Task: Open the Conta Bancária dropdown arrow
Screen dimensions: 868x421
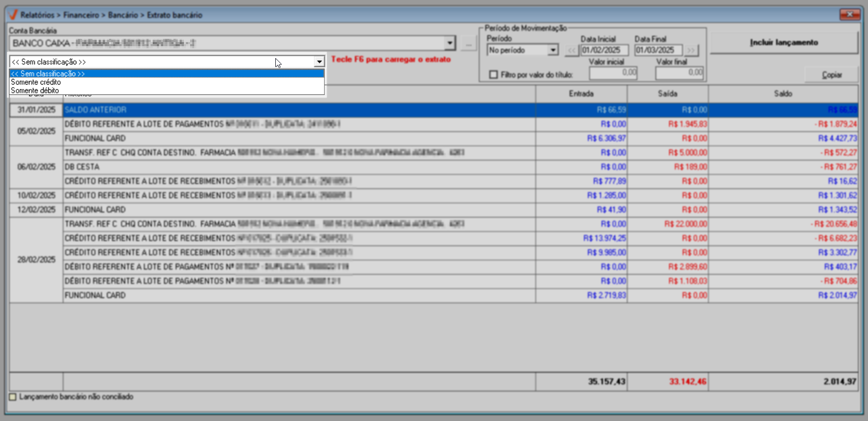Action: tap(450, 43)
